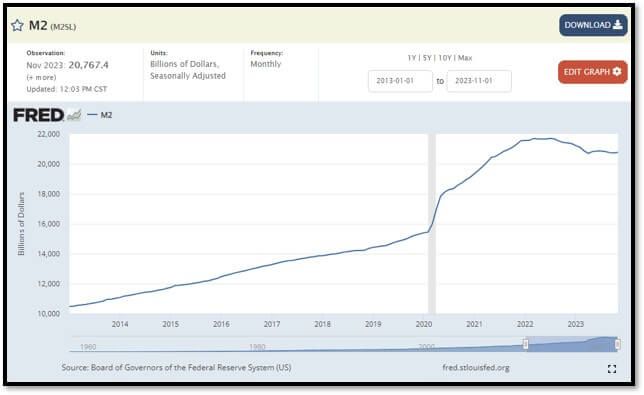This screenshot has height=395, width=644.
Task: Click the Nov 2023: 20,767.4 observation value
Action: point(67,65)
